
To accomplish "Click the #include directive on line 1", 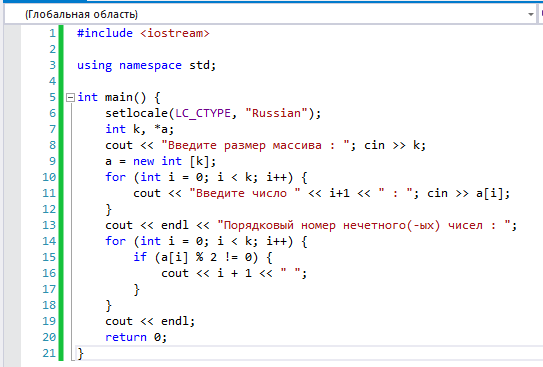I will pyautogui.click(x=105, y=33).
